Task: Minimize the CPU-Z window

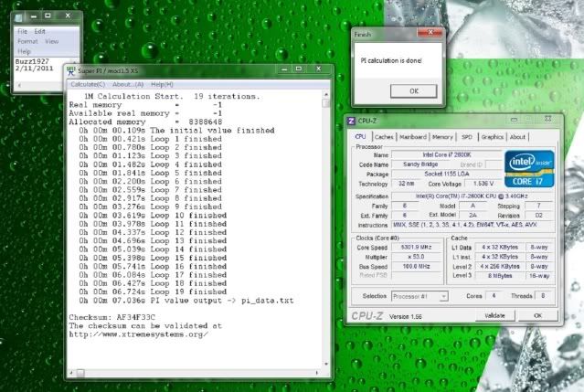Action: 514,120
